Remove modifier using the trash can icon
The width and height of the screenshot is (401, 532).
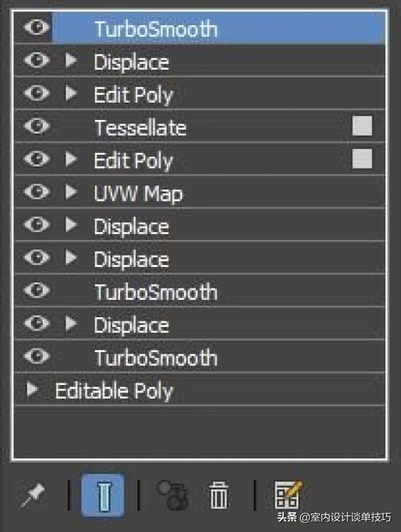click(x=218, y=496)
